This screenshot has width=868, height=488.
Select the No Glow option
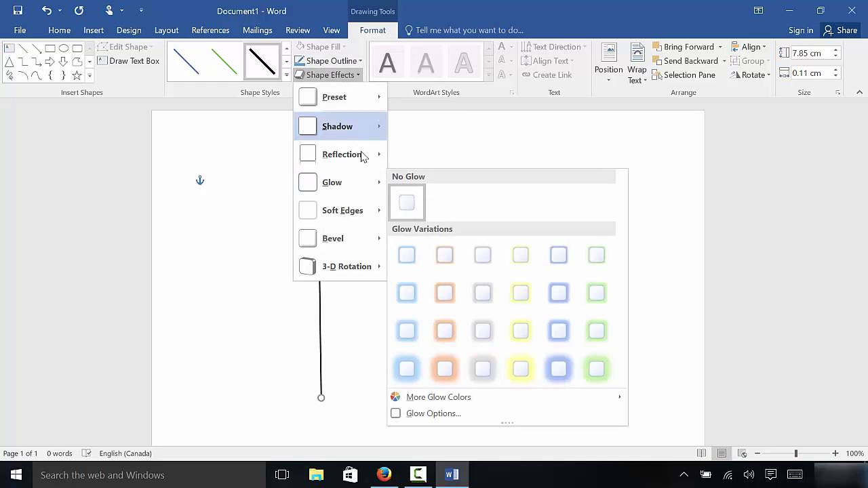(407, 202)
